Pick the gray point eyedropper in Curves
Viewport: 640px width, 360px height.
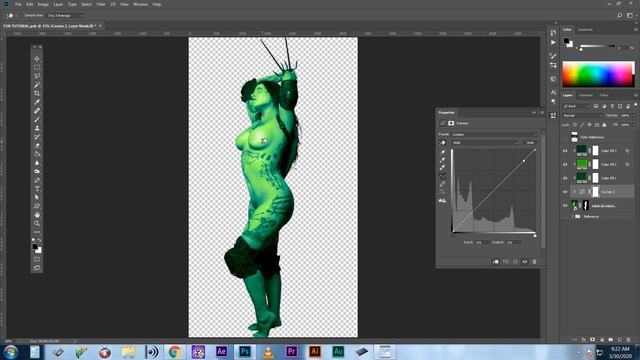pos(442,160)
